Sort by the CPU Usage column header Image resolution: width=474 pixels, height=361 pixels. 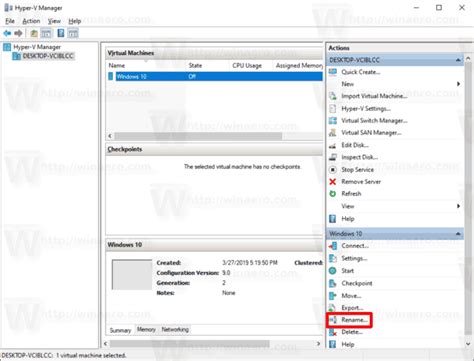click(251, 66)
